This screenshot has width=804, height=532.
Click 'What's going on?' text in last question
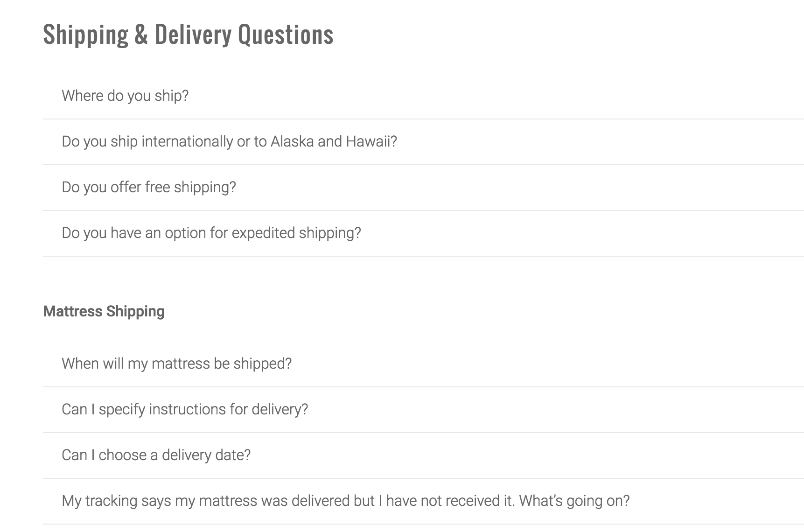574,501
